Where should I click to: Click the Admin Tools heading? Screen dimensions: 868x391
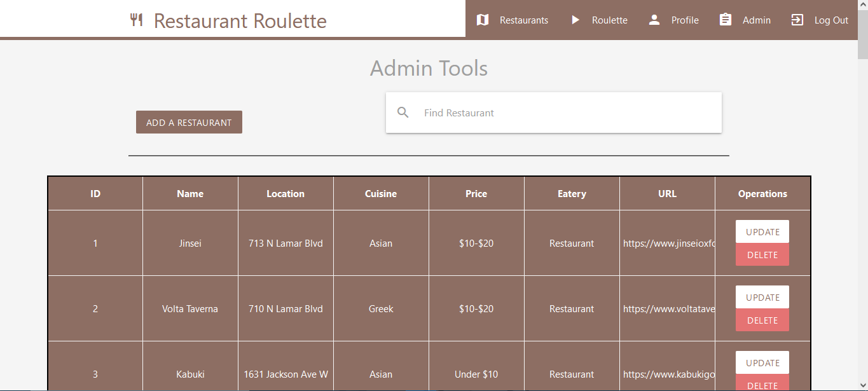[429, 68]
